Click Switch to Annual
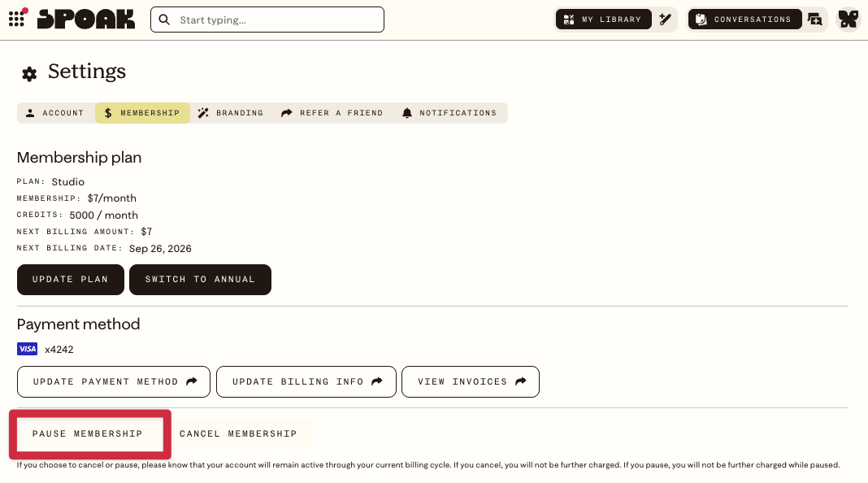Viewport: 868px width, 483px height. tap(201, 280)
